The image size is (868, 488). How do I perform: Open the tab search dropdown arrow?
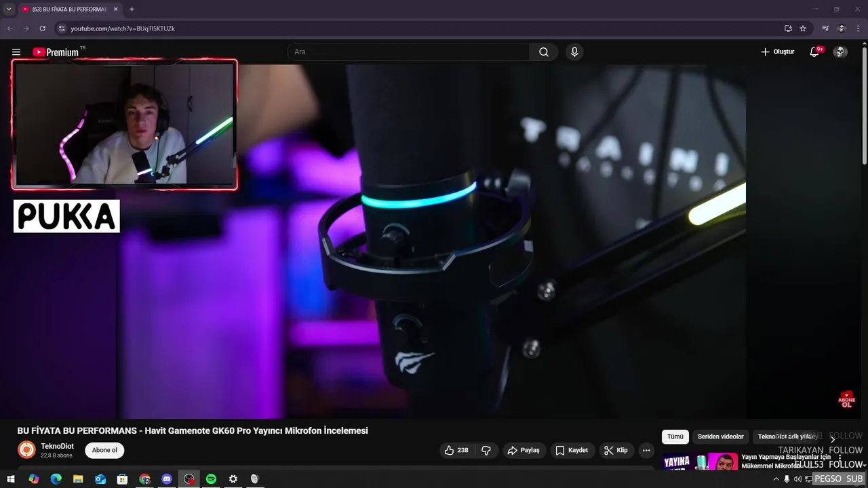click(9, 9)
